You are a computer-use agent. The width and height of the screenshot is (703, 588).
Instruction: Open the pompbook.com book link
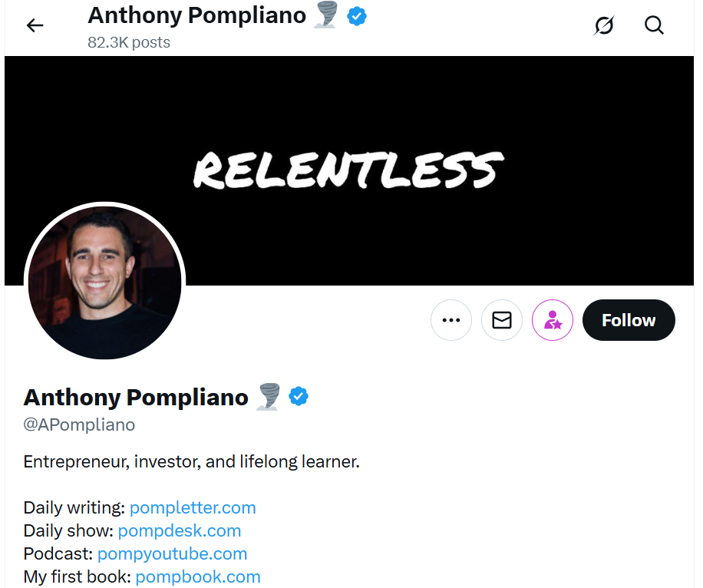click(198, 576)
